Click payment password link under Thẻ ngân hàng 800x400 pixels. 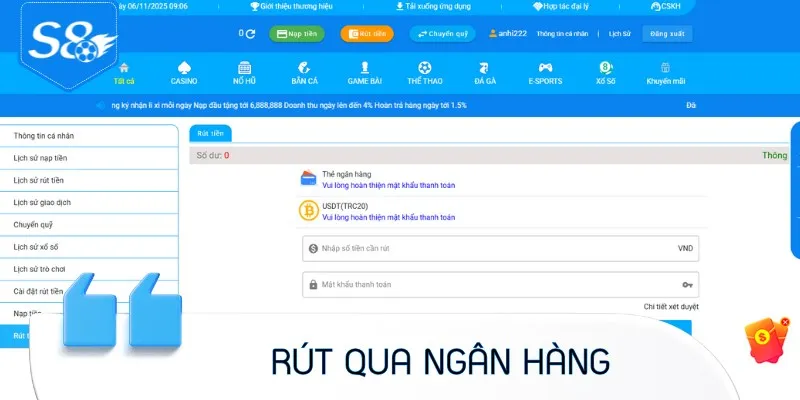pyautogui.click(x=388, y=186)
